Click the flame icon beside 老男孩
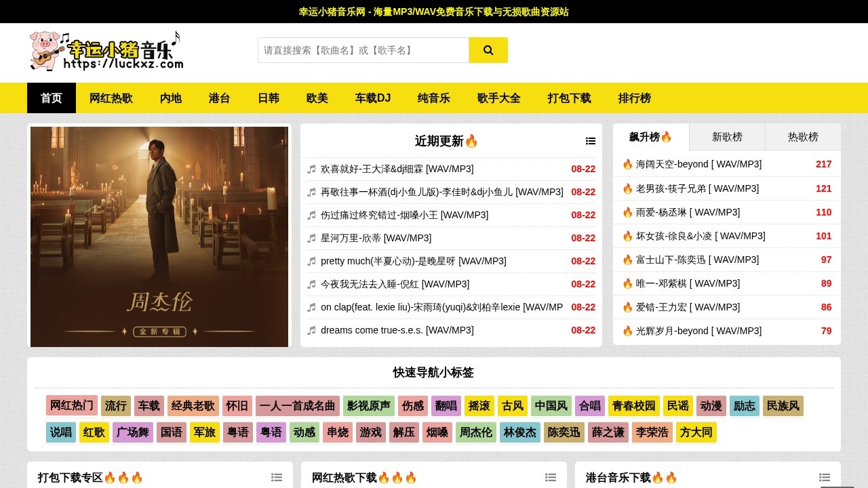The height and width of the screenshot is (488, 868). coord(627,188)
